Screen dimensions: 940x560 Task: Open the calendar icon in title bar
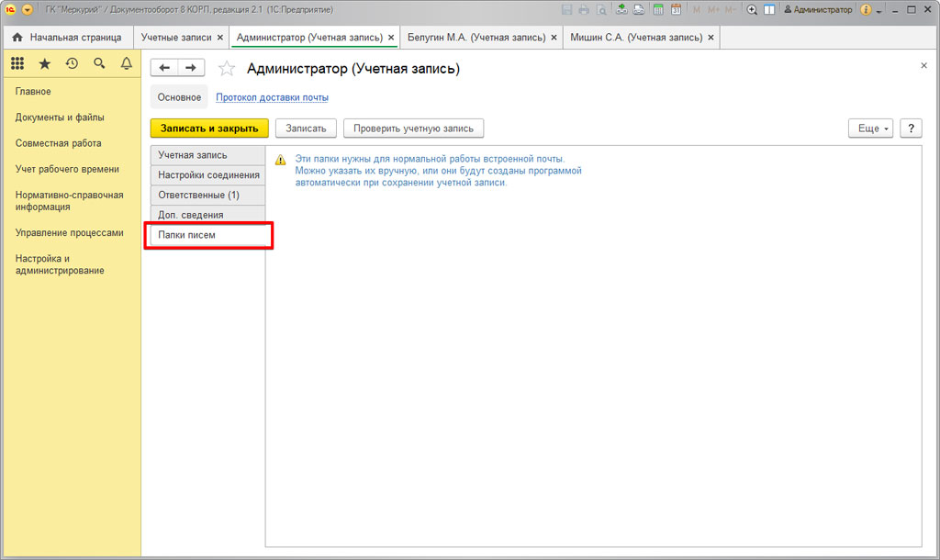[x=676, y=9]
